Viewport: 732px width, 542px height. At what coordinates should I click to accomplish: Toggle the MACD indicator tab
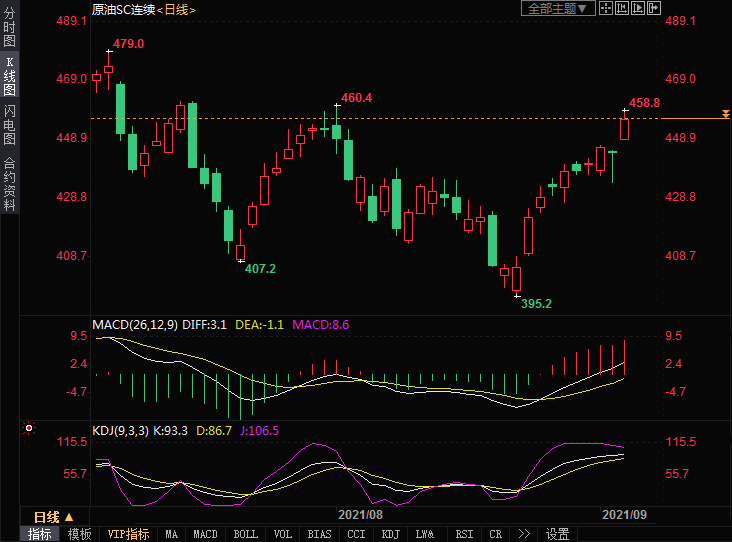point(205,534)
